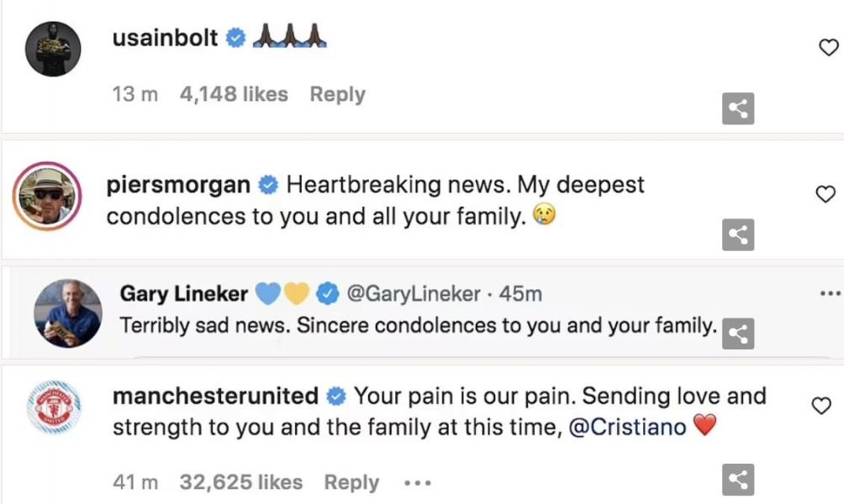Click share icon beside piersmorgan comment

pos(738,235)
